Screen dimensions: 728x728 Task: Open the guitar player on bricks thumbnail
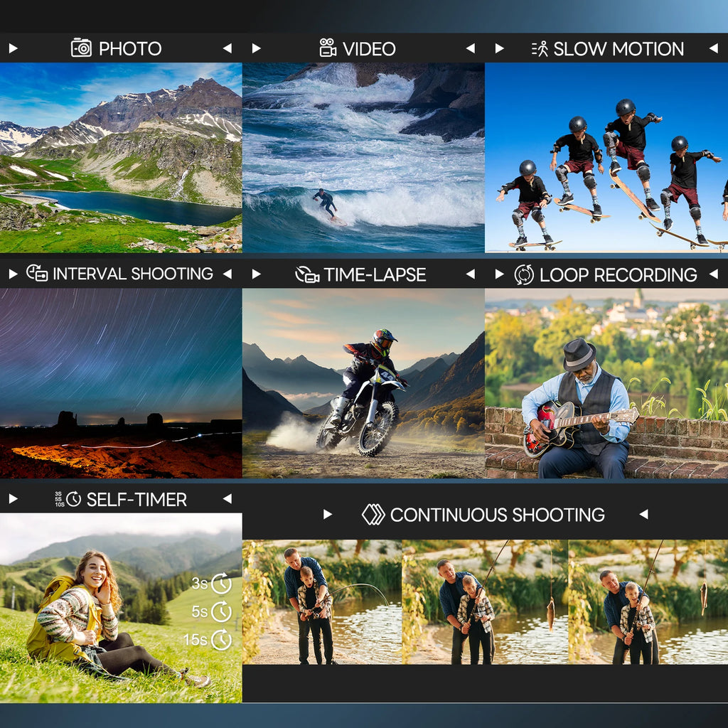pos(606,383)
